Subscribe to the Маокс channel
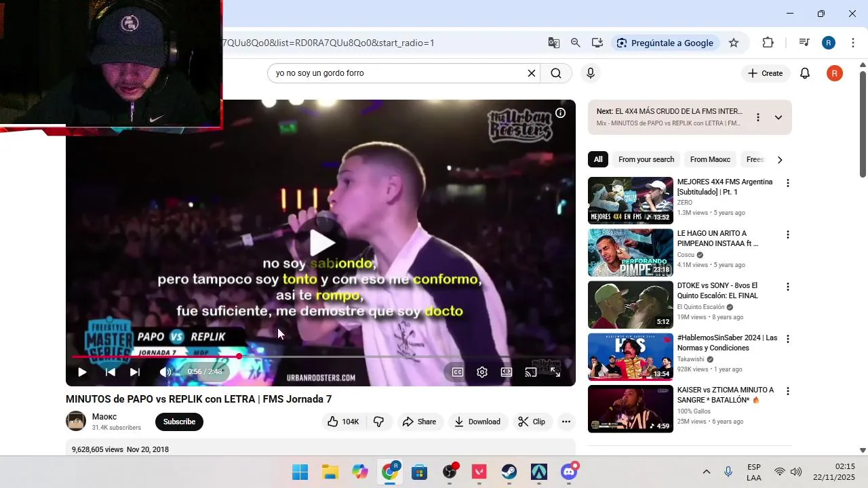 (179, 422)
